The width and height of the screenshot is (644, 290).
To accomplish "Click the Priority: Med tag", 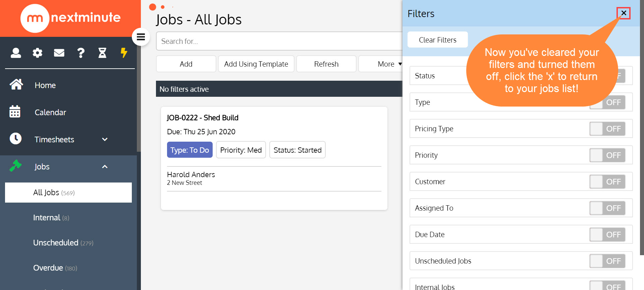I will coord(241,150).
